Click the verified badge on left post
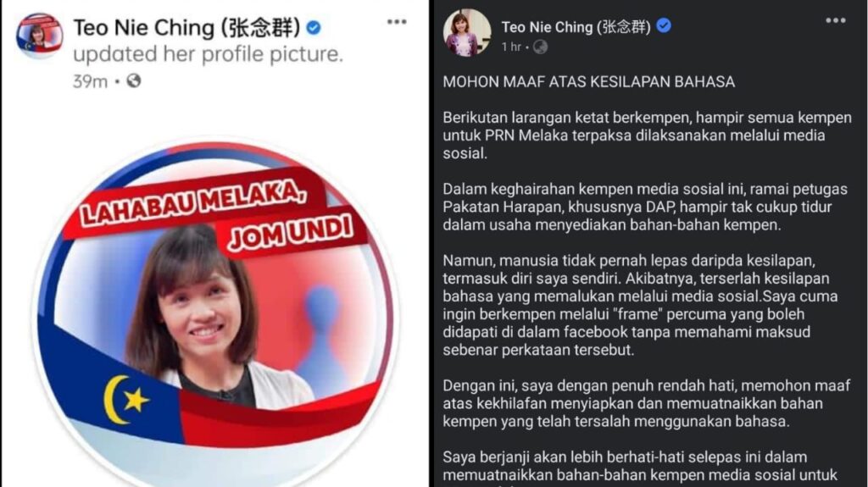868x487 pixels. coord(314,27)
